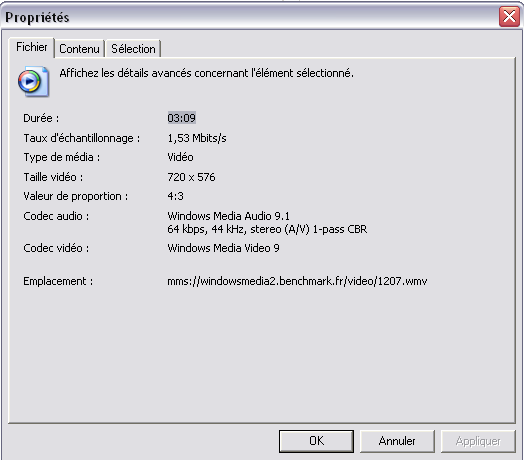
Task: Select the highlighted duration value 03:09
Action: coord(181,118)
